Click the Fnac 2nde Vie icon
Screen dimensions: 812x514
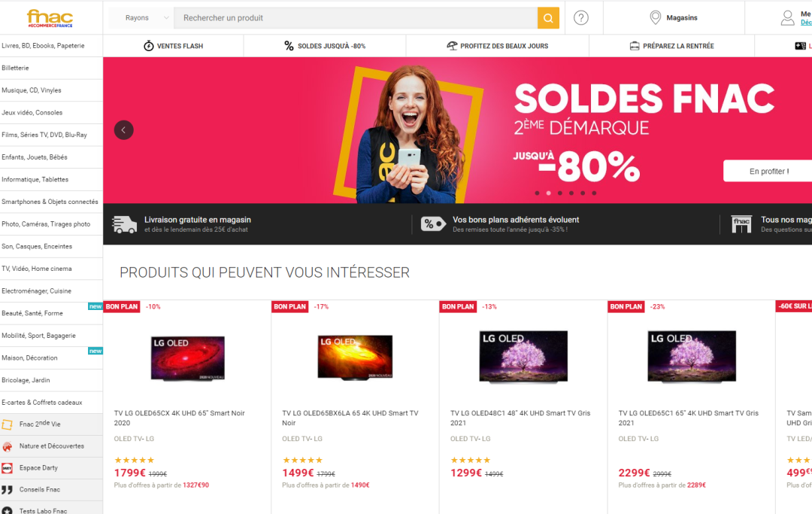coord(8,425)
